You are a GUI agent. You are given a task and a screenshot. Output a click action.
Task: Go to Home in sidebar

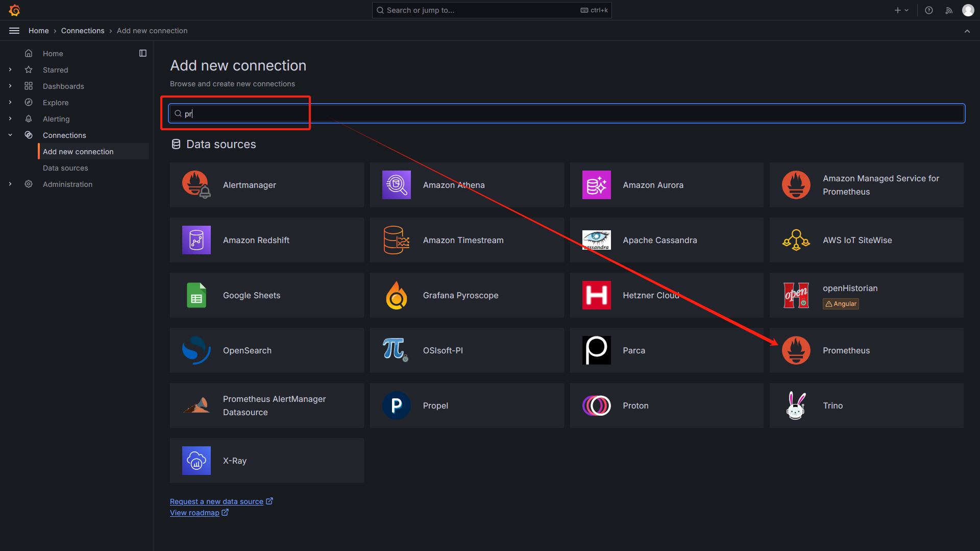coord(53,54)
